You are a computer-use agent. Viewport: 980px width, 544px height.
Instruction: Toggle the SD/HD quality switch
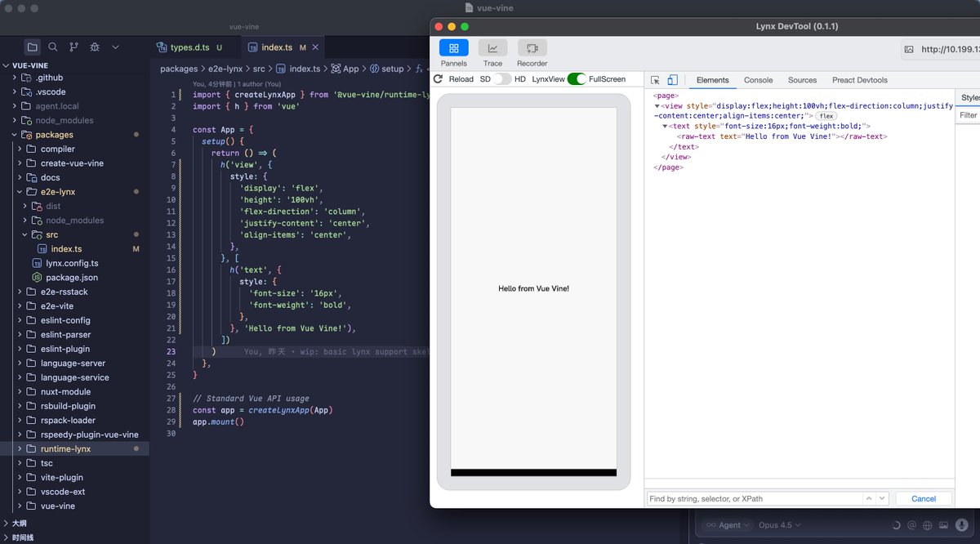502,79
